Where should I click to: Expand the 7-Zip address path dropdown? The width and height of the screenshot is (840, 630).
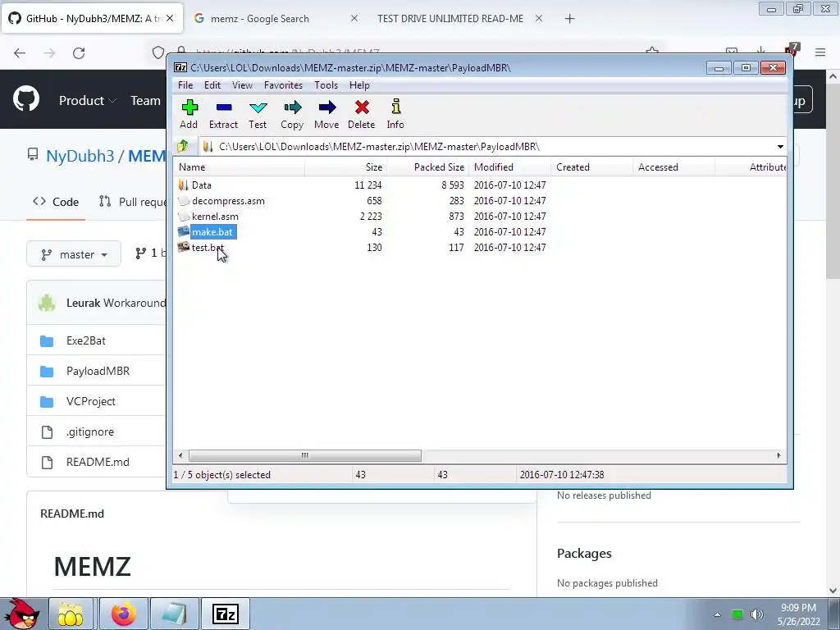pyautogui.click(x=780, y=147)
